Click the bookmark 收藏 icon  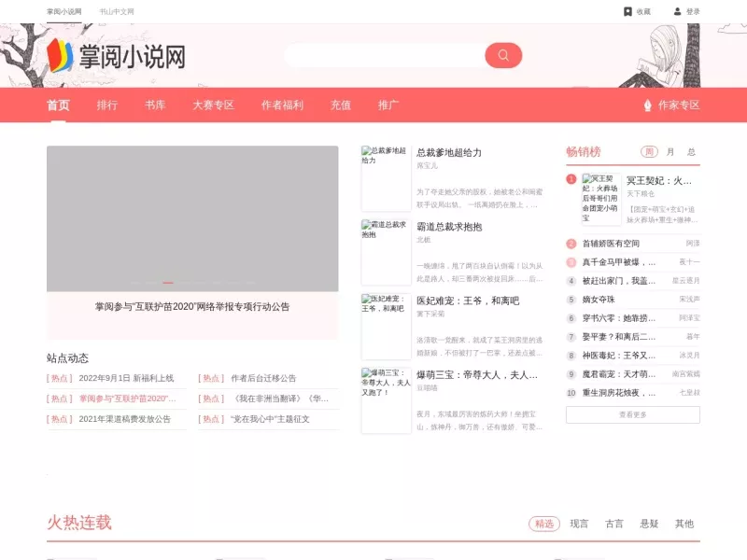(627, 11)
